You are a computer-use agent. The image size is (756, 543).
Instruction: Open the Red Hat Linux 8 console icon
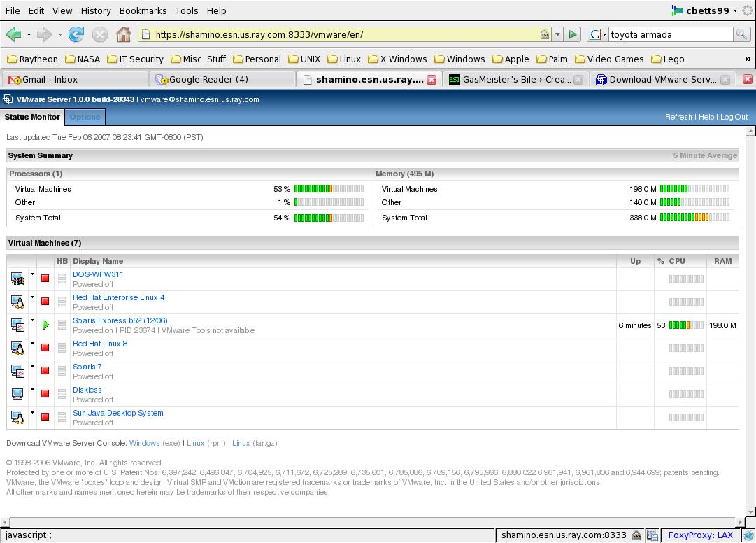(17, 348)
